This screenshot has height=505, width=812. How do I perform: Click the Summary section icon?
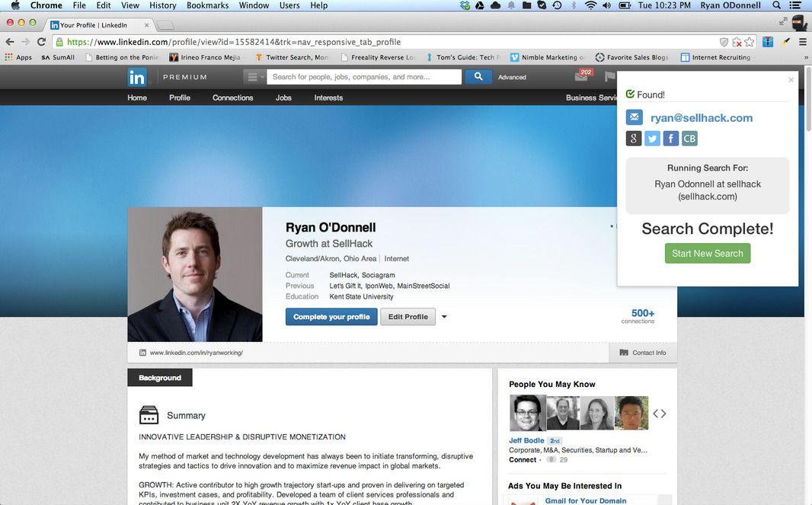click(x=149, y=415)
